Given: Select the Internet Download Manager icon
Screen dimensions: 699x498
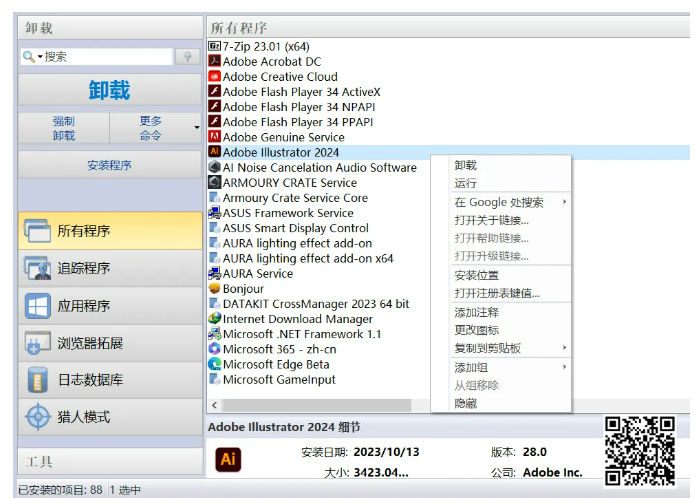Looking at the screenshot, I should tap(214, 319).
